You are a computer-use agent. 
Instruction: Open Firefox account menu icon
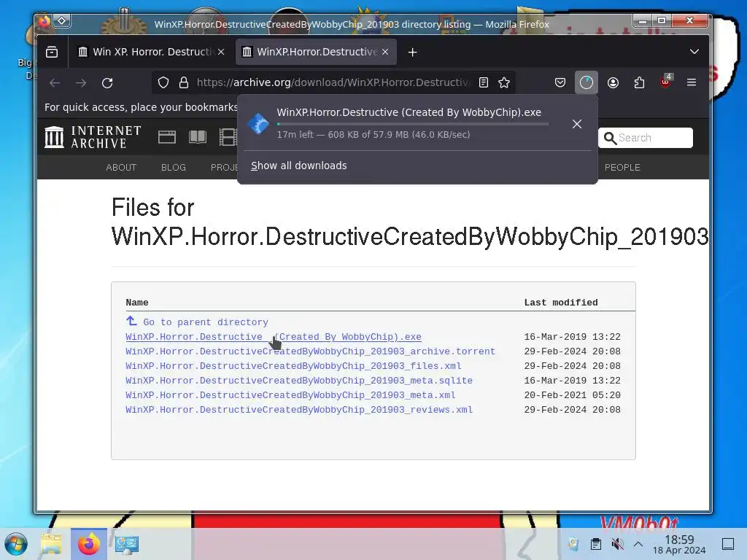[x=613, y=83]
